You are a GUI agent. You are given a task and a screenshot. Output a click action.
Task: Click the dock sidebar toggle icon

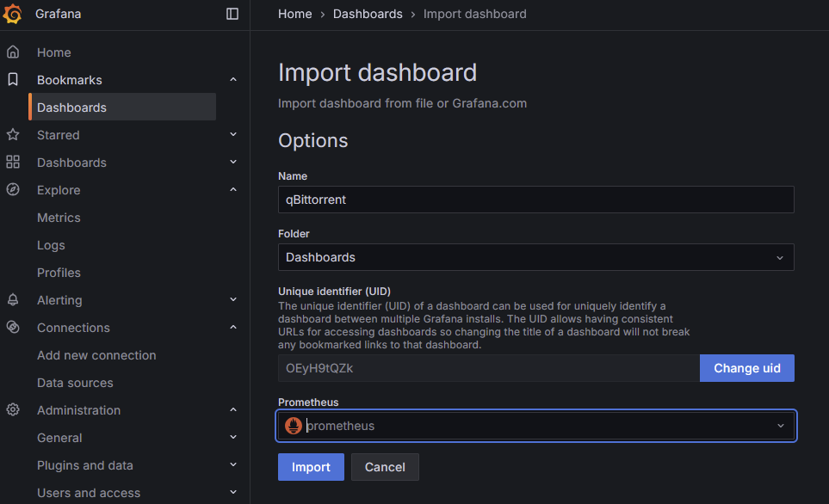pyautogui.click(x=232, y=14)
